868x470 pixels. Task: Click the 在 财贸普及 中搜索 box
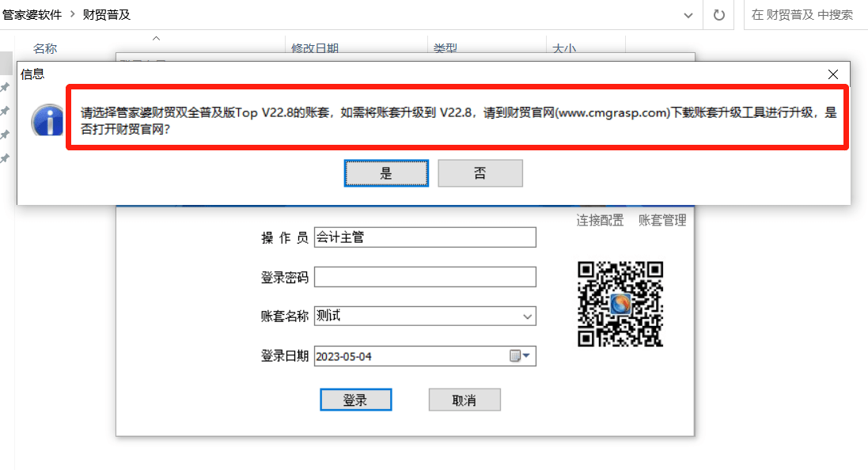[805, 15]
